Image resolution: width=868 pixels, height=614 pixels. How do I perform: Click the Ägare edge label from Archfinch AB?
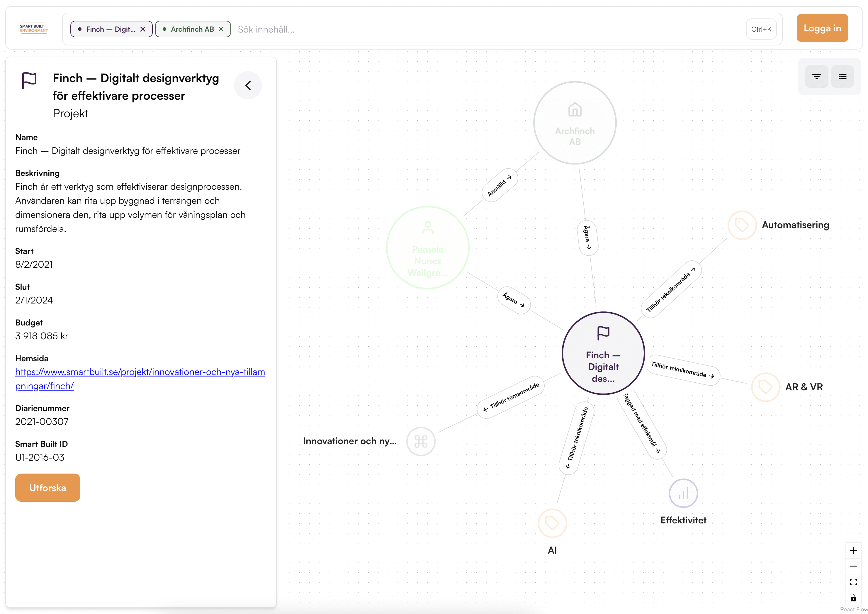pos(587,238)
